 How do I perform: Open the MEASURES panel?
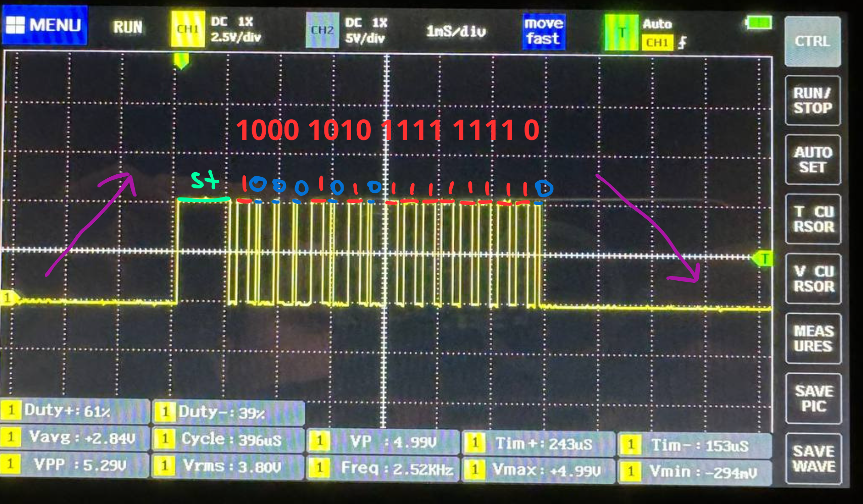click(x=812, y=338)
